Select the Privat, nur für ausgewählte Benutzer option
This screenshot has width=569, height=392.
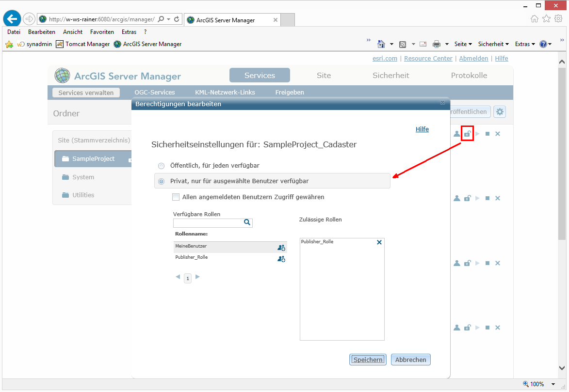coord(161,181)
